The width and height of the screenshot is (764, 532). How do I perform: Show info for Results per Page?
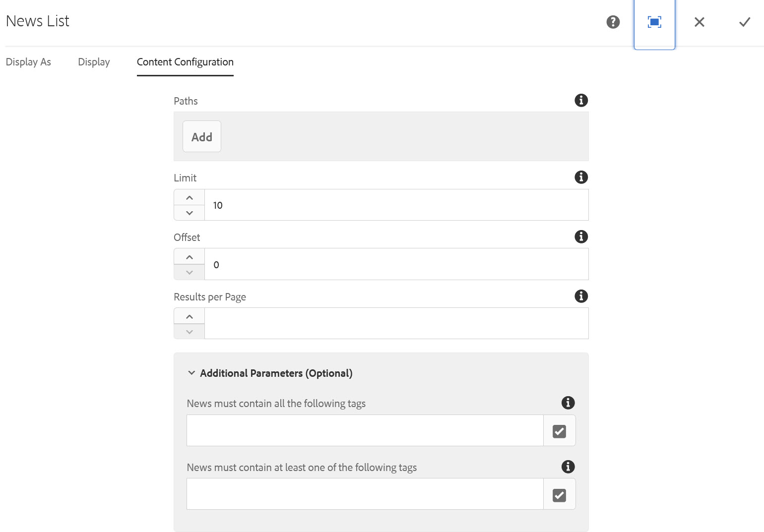point(581,296)
